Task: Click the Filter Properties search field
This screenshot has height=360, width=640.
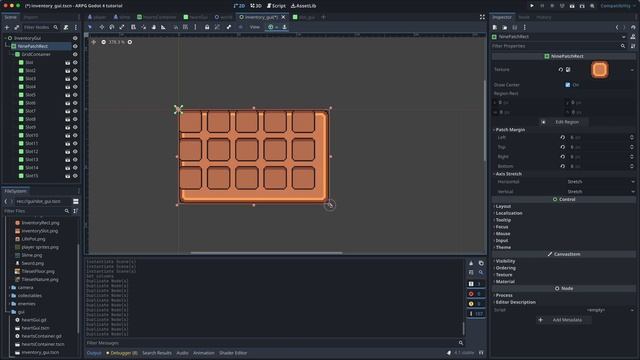Action: click(x=558, y=46)
